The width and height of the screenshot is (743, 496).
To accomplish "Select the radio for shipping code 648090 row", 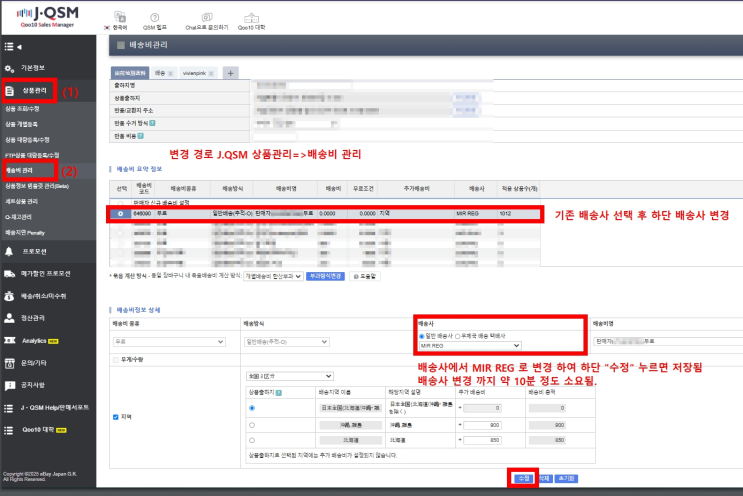I will pos(120,214).
